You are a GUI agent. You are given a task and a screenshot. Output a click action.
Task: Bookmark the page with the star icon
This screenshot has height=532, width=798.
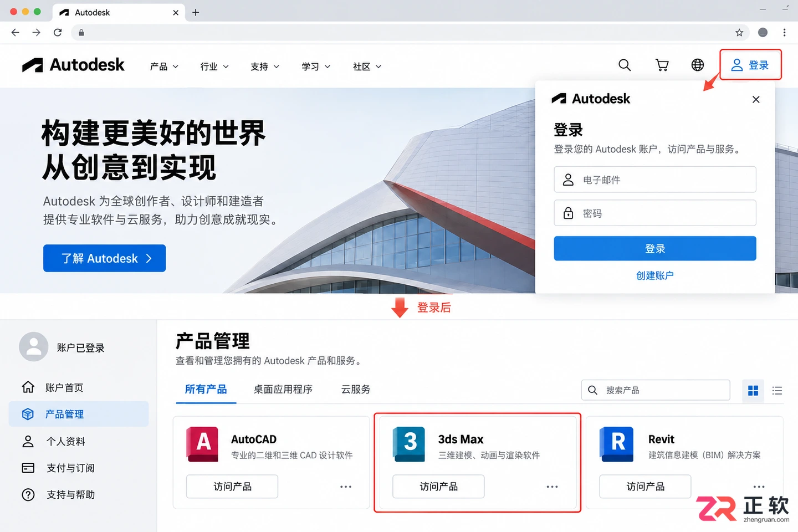click(739, 33)
